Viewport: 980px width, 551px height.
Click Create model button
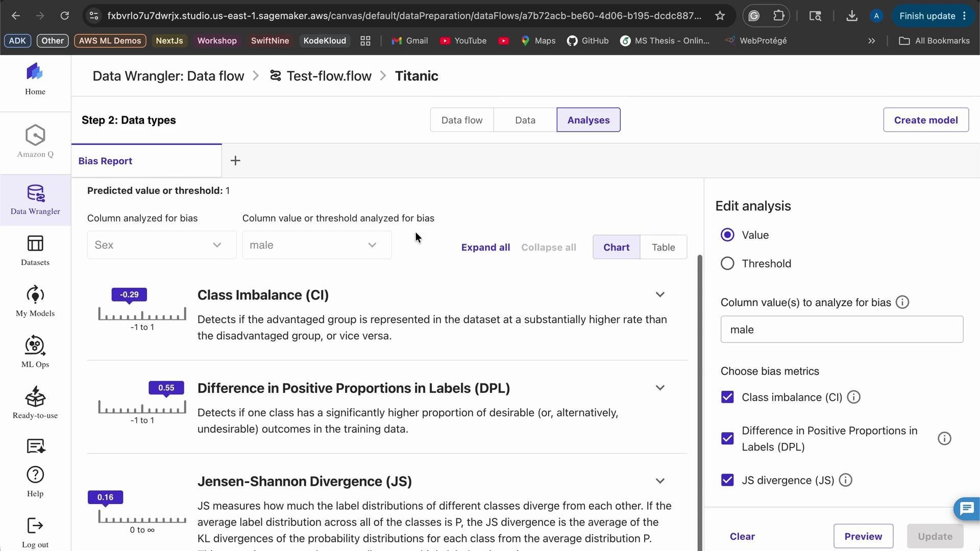(926, 120)
